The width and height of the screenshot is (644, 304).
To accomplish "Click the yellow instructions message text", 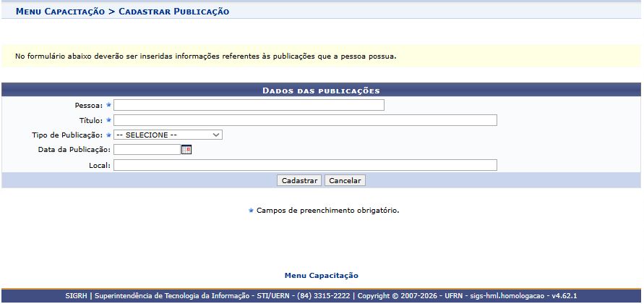I will [x=206, y=56].
